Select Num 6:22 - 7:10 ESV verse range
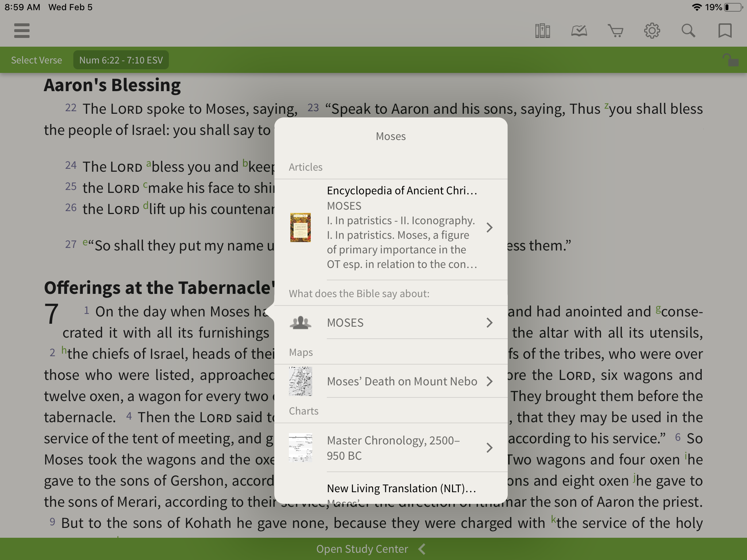 tap(120, 60)
